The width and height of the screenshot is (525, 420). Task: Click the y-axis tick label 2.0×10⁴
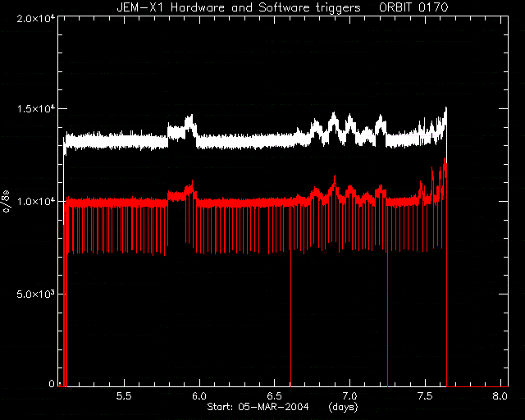pyautogui.click(x=36, y=18)
